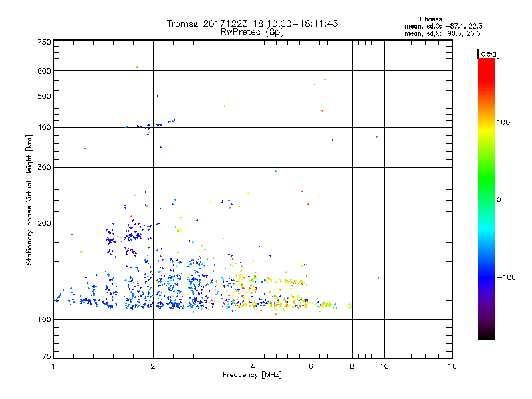
Task: Click the x-axis label '6'
Action: (311, 366)
